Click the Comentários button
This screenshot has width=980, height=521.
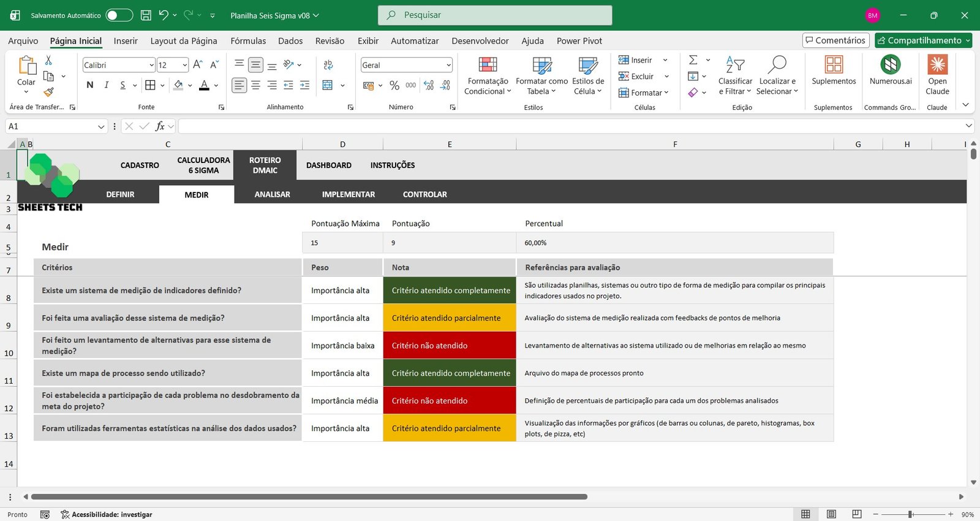[836, 40]
